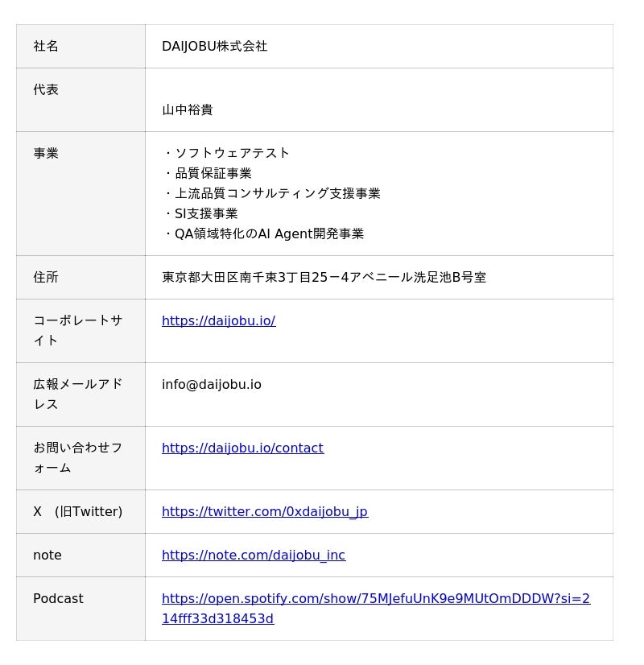Click the QA領域特化のAI Agent開発事業 line

tap(269, 233)
